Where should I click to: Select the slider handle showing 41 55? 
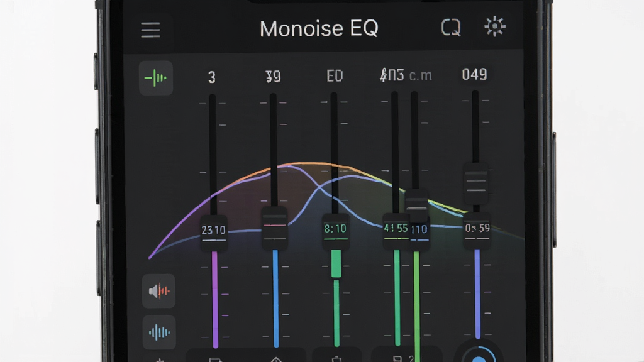[396, 231]
